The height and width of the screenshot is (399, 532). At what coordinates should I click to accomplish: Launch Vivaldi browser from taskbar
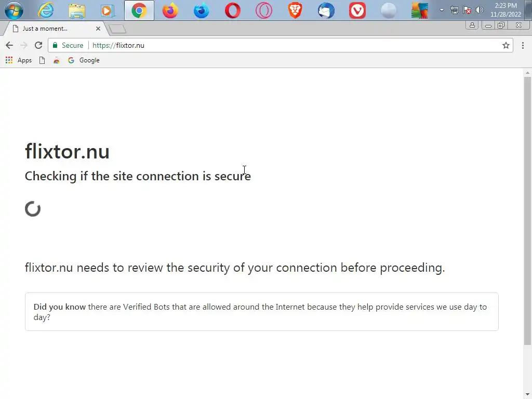[357, 10]
